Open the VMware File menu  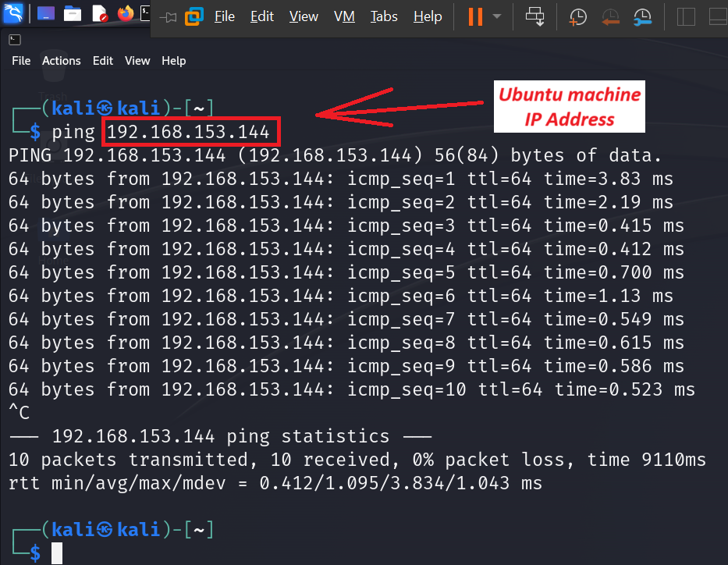pyautogui.click(x=225, y=16)
